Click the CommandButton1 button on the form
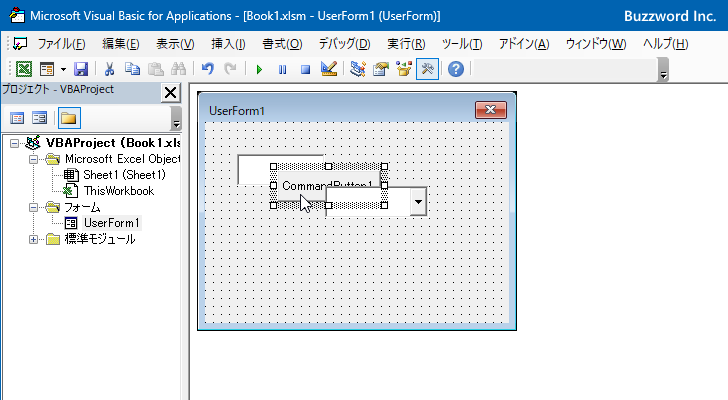The height and width of the screenshot is (400, 728). pyautogui.click(x=297, y=186)
